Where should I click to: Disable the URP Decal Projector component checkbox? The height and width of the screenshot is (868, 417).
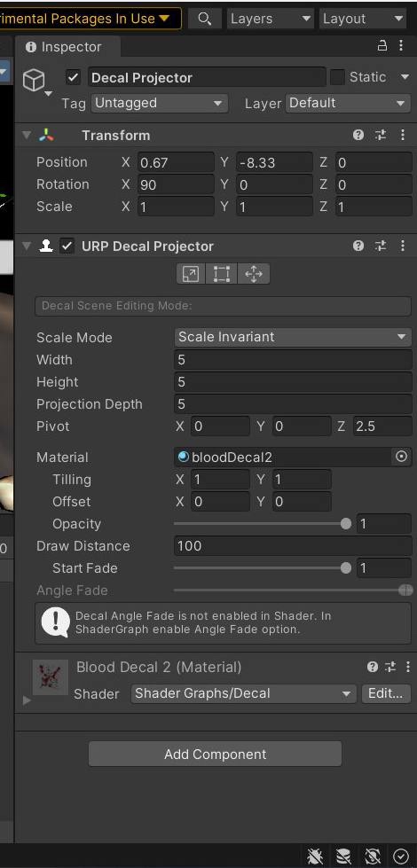click(x=67, y=246)
